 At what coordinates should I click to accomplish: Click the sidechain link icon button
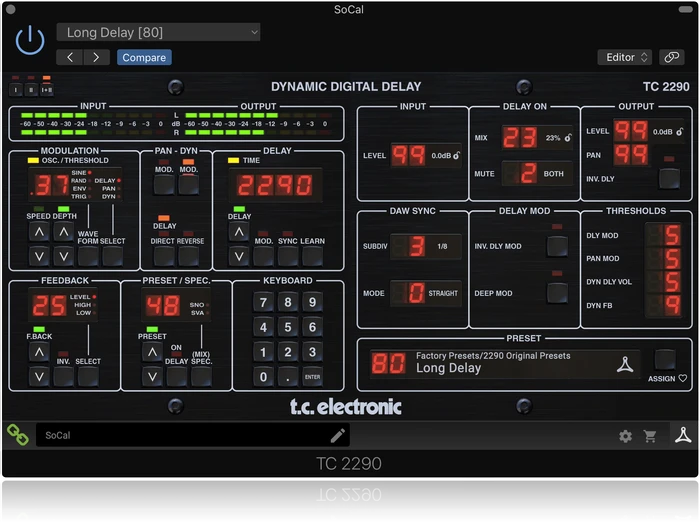[x=671, y=57]
